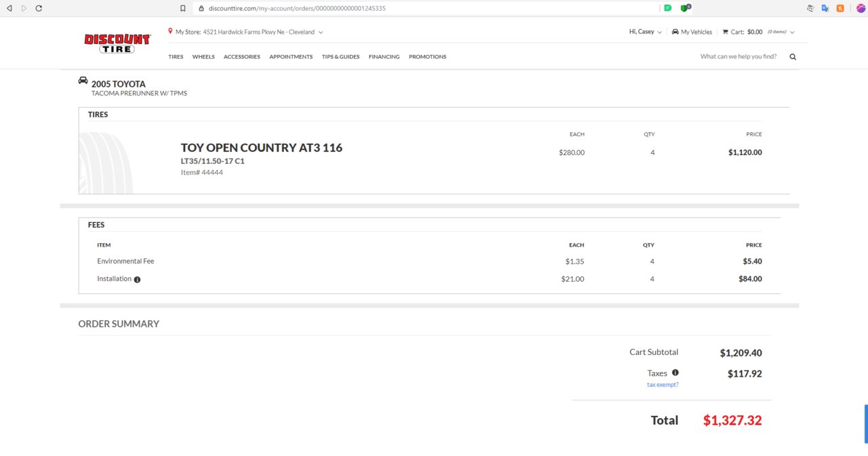The image size is (868, 456).
Task: Expand the Cart dropdown chevron
Action: click(x=792, y=32)
